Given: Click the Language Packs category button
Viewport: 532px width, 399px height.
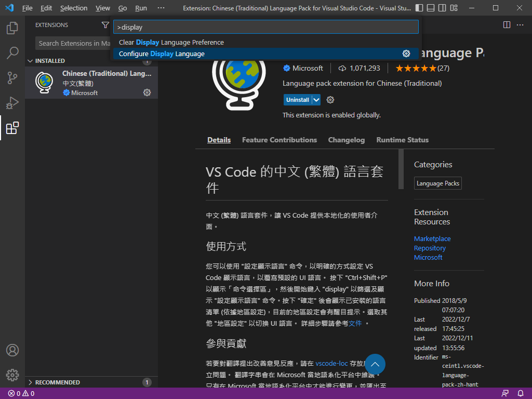Looking at the screenshot, I should coord(437,183).
